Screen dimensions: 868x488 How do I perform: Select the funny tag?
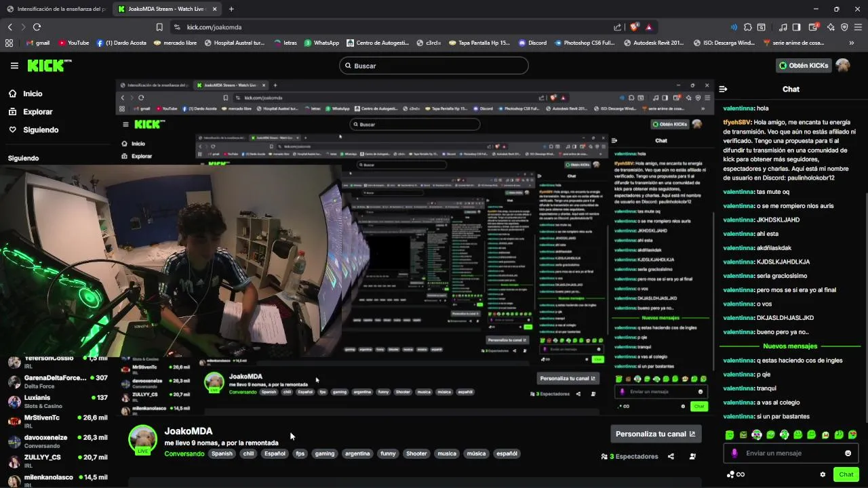(388, 454)
